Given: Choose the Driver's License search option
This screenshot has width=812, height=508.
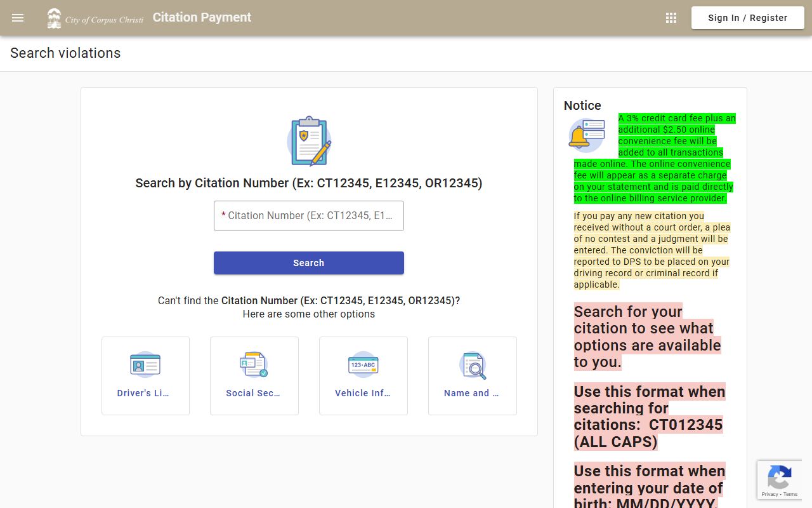Looking at the screenshot, I should coord(145,376).
